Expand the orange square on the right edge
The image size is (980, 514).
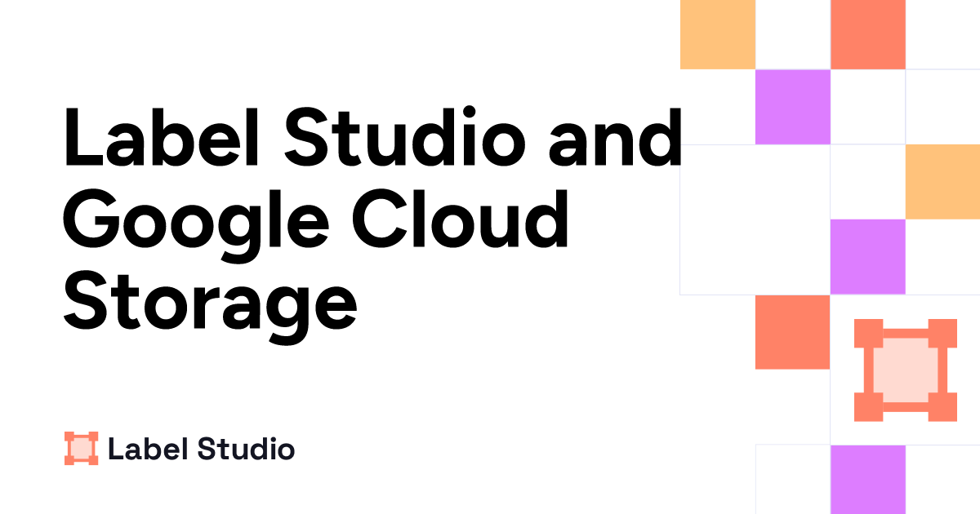pyautogui.click(x=943, y=181)
